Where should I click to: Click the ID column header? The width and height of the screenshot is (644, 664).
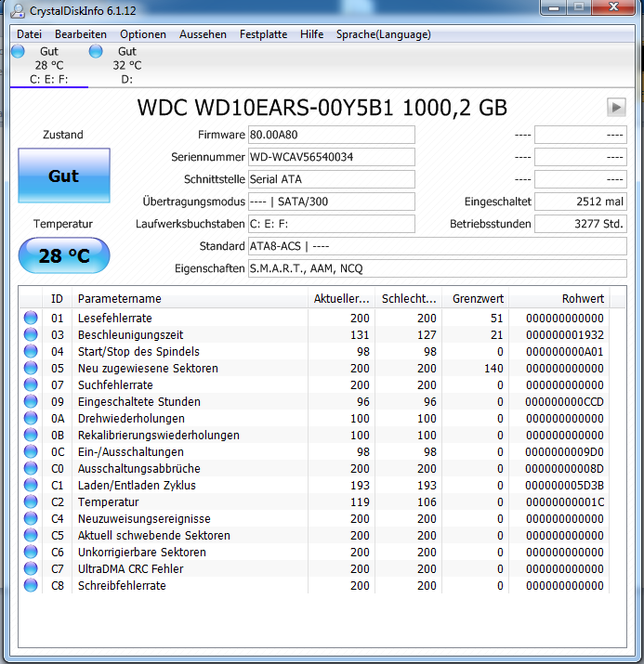point(58,298)
